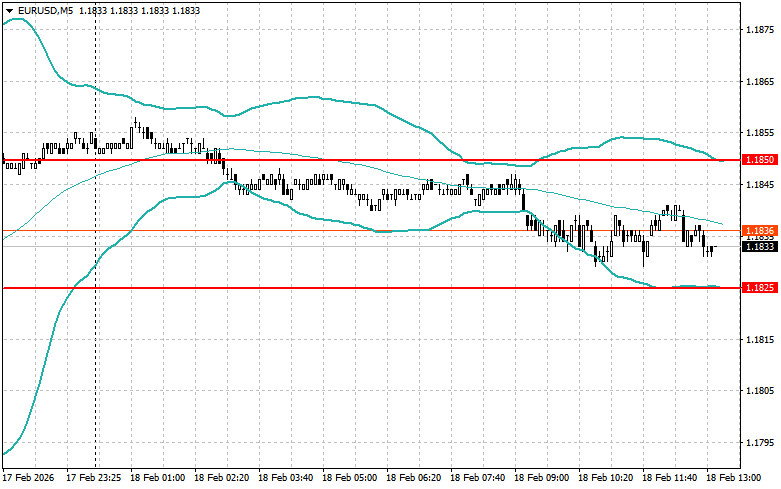781x489 pixels.
Task: Select the OHLC values 1.1833 in header
Action: [x=139, y=10]
